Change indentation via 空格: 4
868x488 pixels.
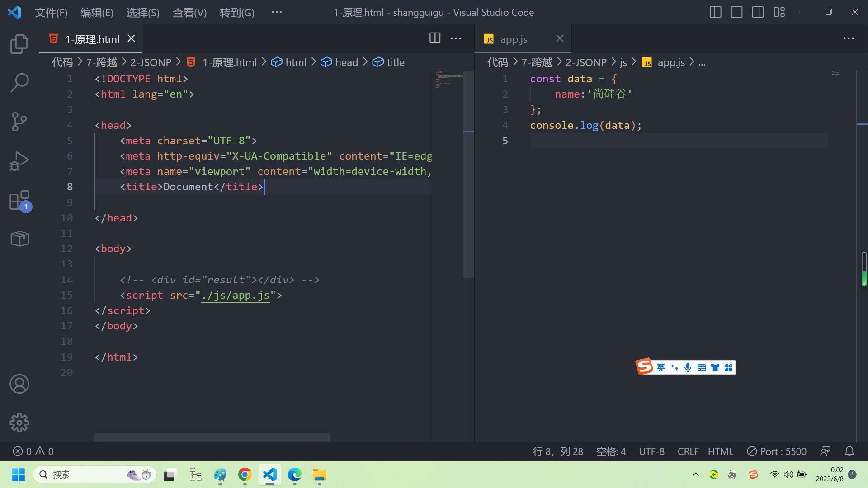click(611, 451)
